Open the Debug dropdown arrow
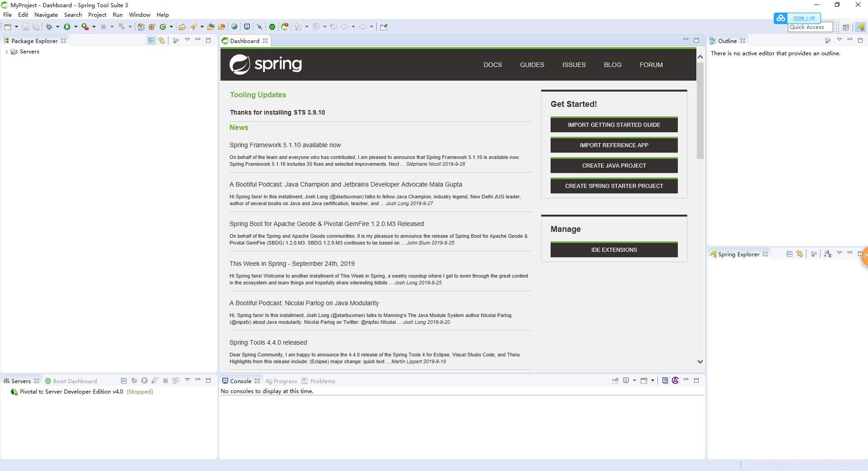This screenshot has height=471, width=868. pyautogui.click(x=58, y=27)
